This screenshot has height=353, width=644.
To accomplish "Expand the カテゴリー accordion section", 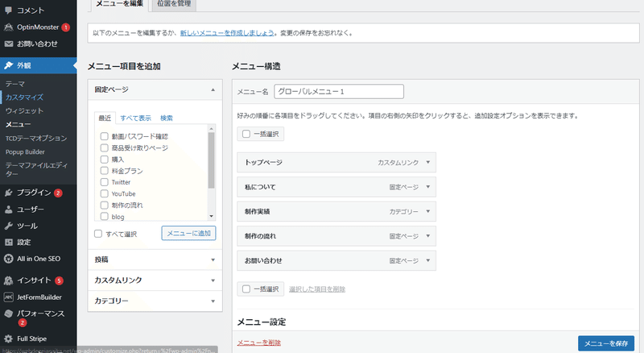I will (155, 301).
